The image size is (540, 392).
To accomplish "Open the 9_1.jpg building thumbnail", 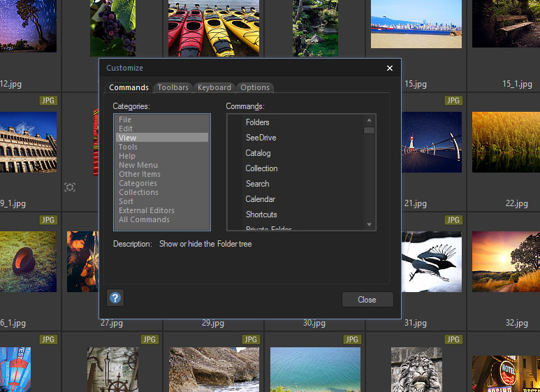I will click(28, 142).
